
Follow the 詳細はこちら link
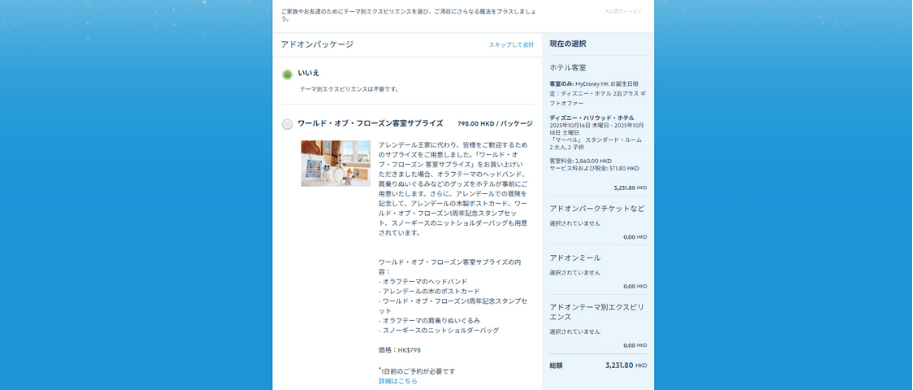tap(398, 381)
